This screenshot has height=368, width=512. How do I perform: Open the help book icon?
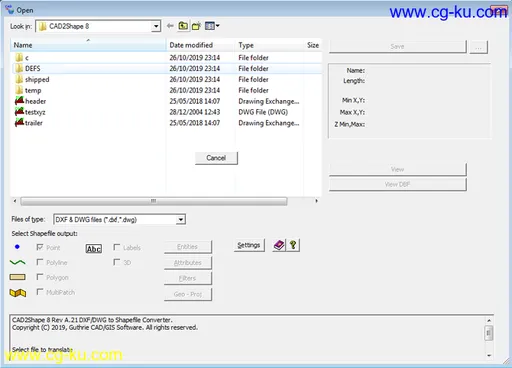click(x=279, y=245)
